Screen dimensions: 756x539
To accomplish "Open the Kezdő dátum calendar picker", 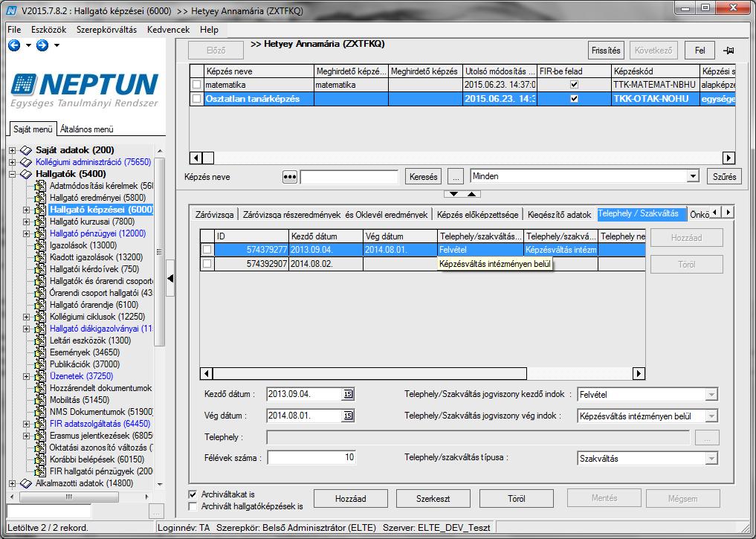I will (348, 394).
